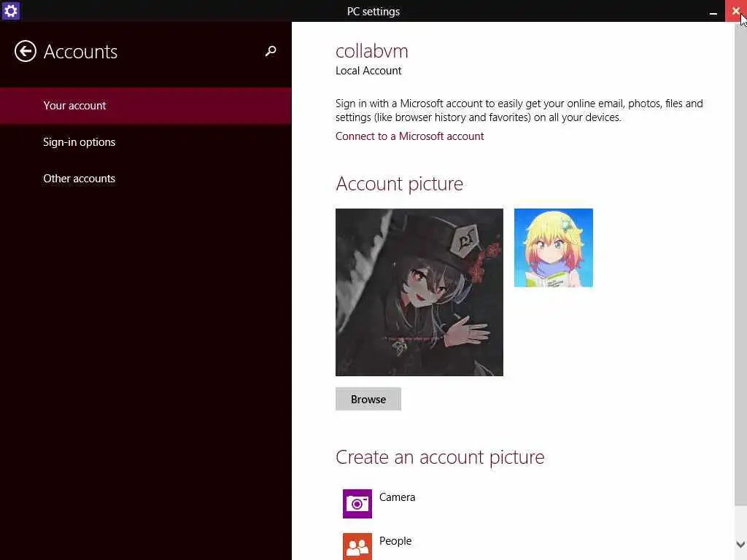This screenshot has width=747, height=560.
Task: Click the Account picture heading
Action: click(x=399, y=184)
